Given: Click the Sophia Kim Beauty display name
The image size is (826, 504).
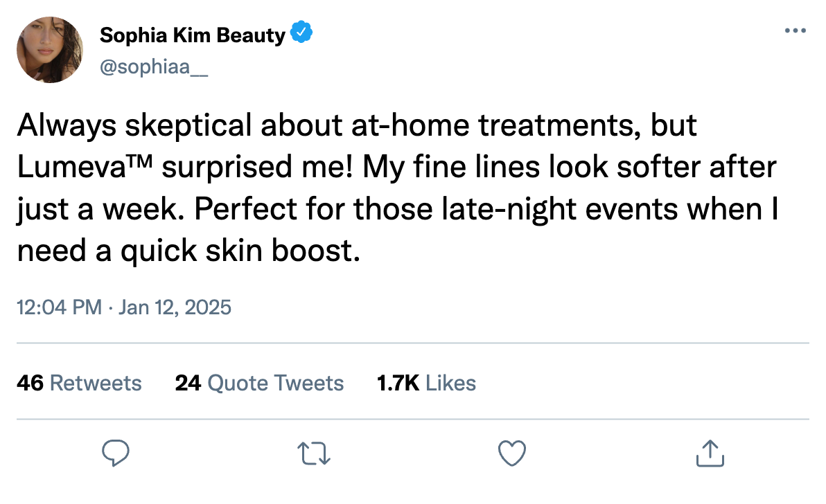Looking at the screenshot, I should coord(192,35).
